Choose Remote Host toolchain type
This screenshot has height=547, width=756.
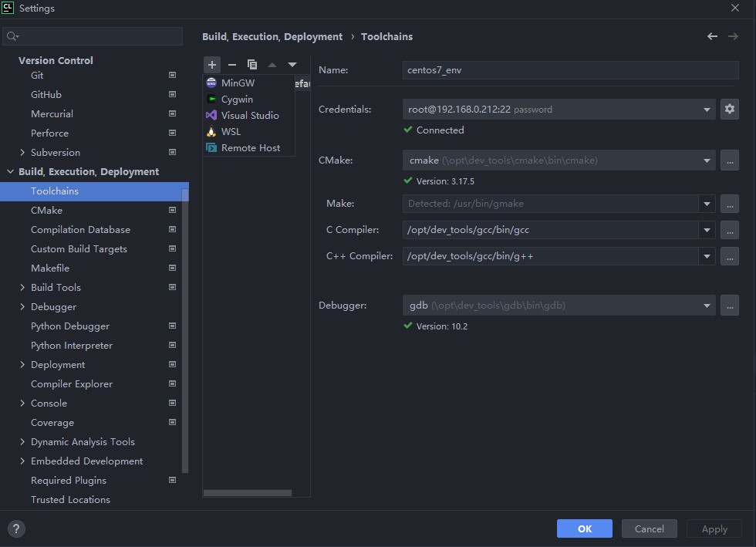248,148
